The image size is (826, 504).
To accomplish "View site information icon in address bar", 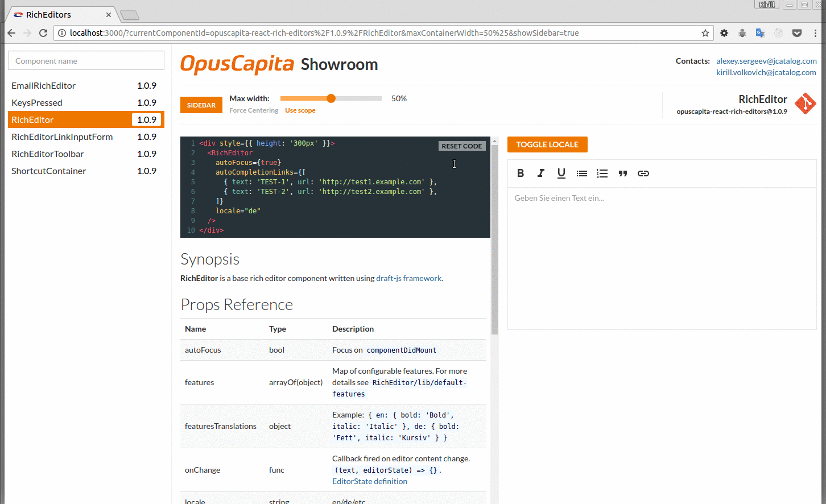I will click(x=62, y=33).
